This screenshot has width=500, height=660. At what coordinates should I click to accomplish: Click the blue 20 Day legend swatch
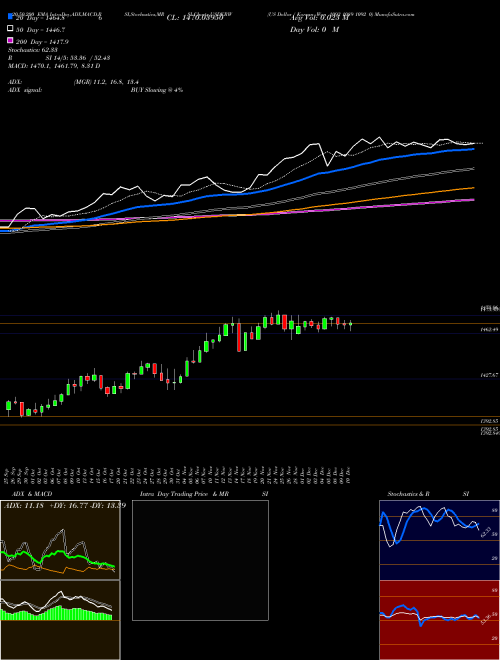coord(10,16)
